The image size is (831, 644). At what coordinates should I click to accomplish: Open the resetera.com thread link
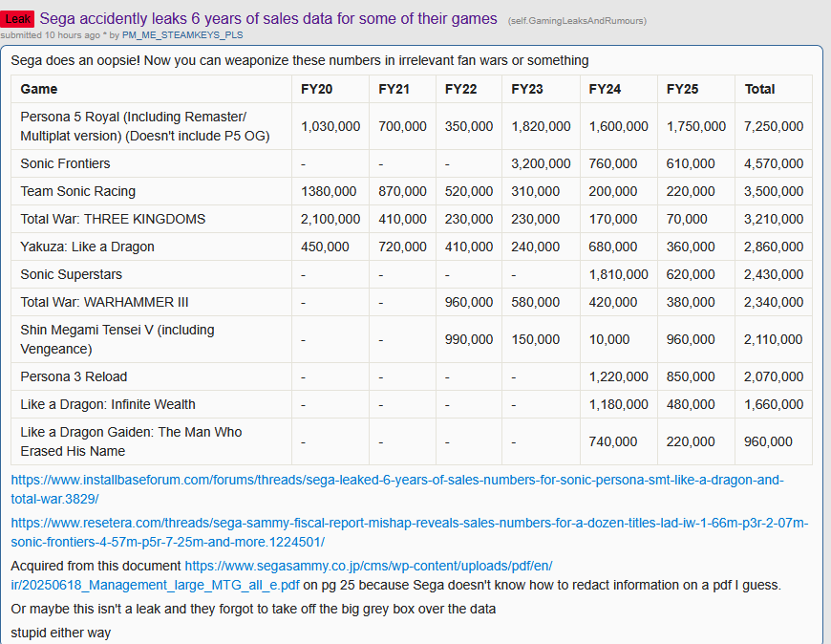click(x=409, y=532)
